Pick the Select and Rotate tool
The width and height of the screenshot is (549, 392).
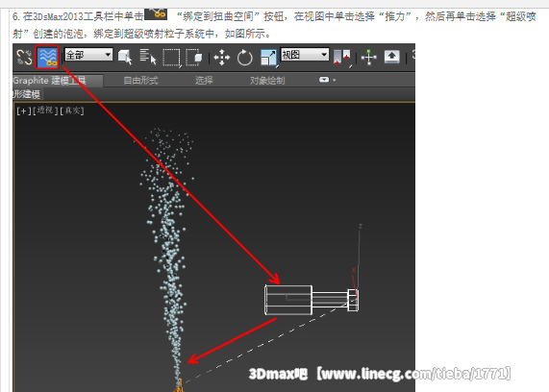tap(244, 58)
